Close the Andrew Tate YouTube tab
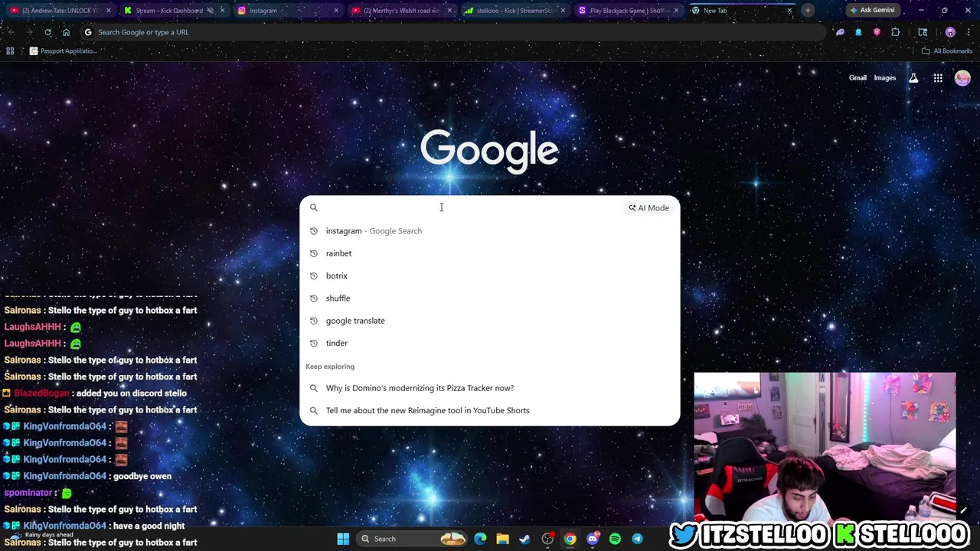Viewport: 980px width, 551px height. click(108, 11)
